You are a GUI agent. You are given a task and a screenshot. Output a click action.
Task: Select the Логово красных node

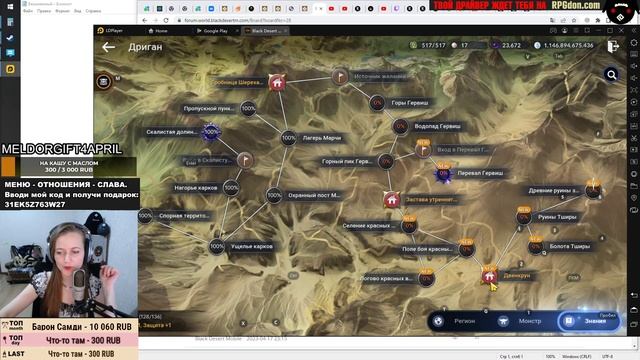(426, 279)
